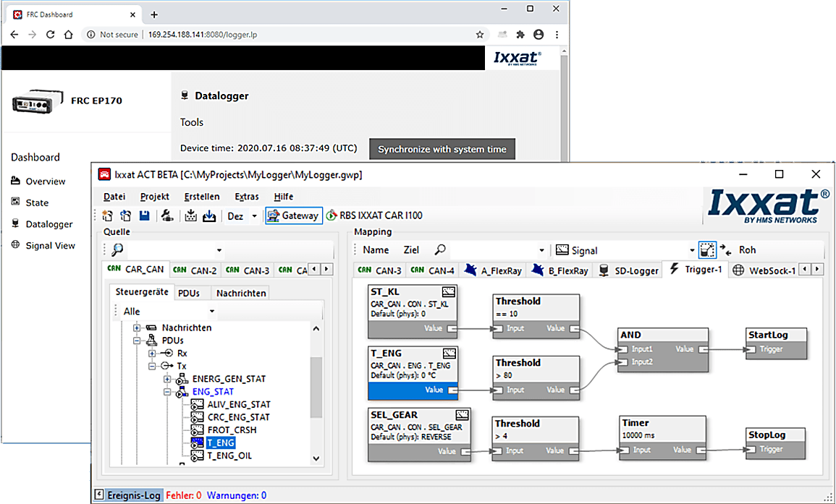Collapse the Tx tree node
This screenshot has width=836, height=504.
[x=152, y=366]
